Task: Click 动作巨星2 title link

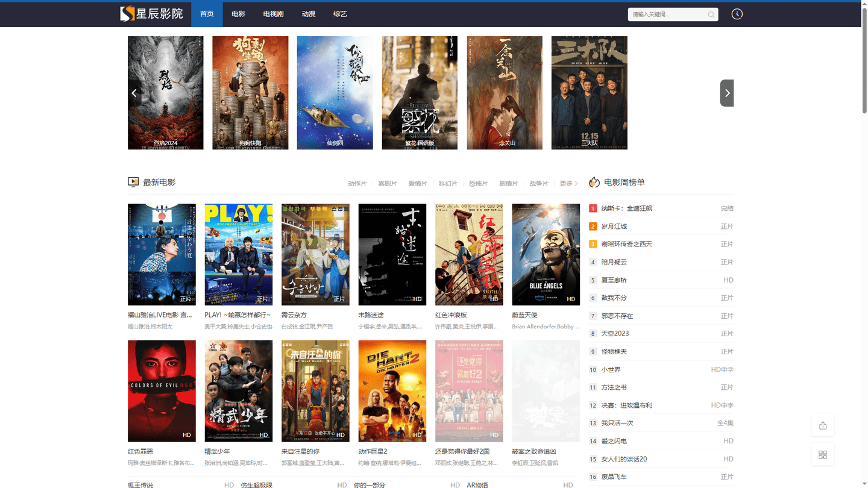Action: (373, 451)
